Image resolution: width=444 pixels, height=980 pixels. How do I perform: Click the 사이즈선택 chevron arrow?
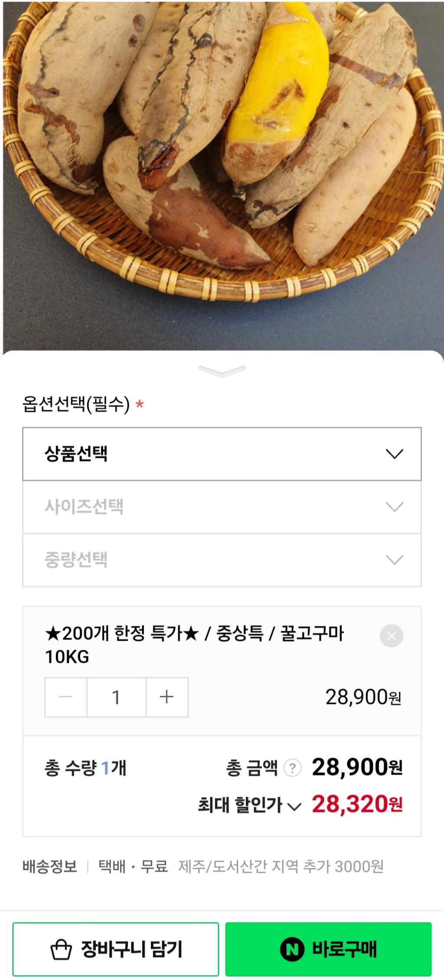[x=394, y=507]
